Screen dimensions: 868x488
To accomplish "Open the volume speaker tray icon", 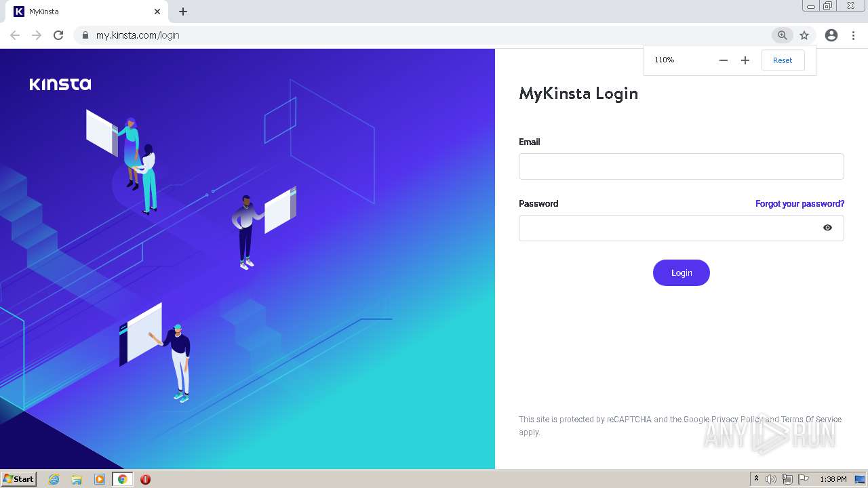I will [x=771, y=479].
